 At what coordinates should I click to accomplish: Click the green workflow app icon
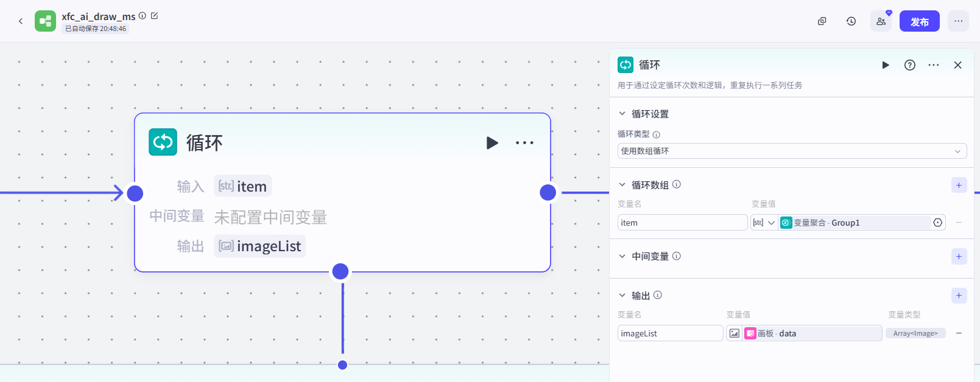[x=45, y=21]
